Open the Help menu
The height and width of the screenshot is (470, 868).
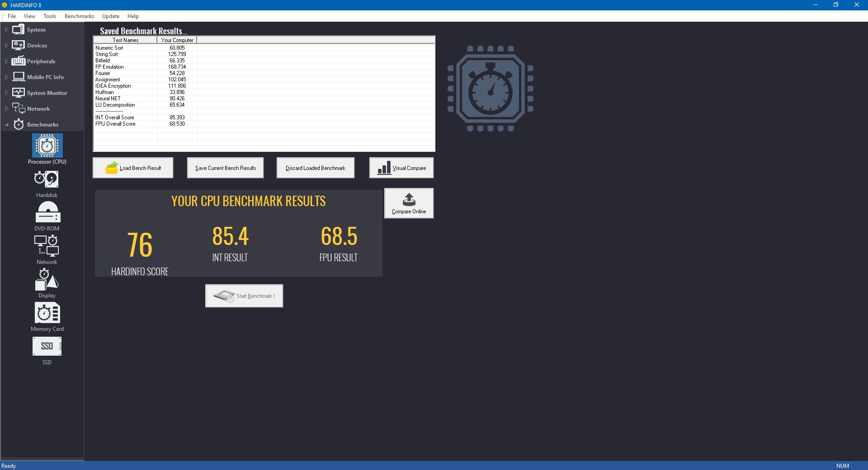tap(133, 16)
